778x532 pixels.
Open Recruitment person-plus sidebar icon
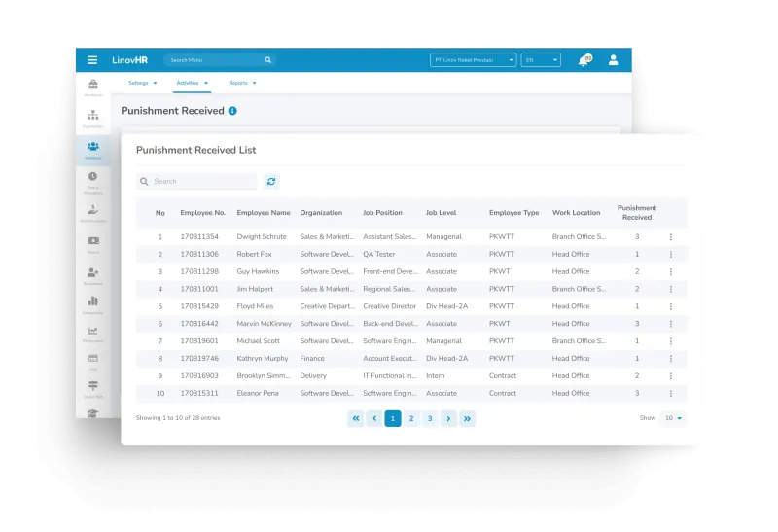93,272
